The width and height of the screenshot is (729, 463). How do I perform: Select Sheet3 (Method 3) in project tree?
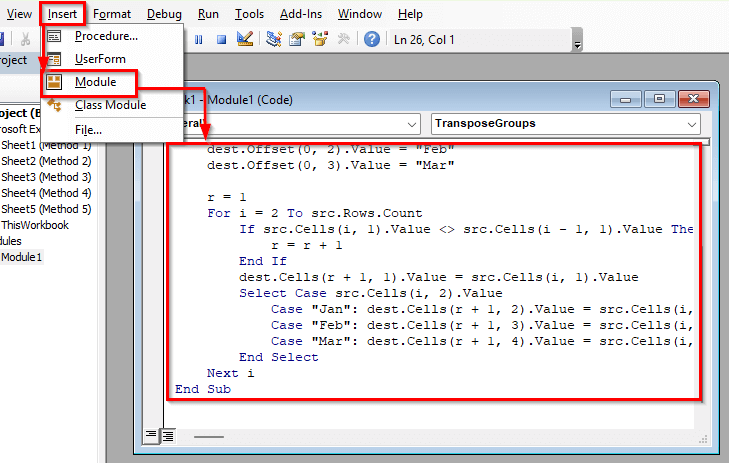tap(46, 177)
